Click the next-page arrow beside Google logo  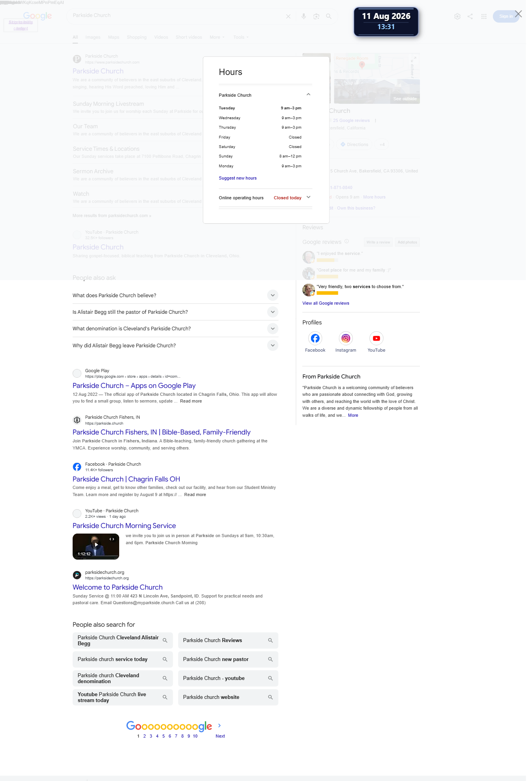point(219,725)
